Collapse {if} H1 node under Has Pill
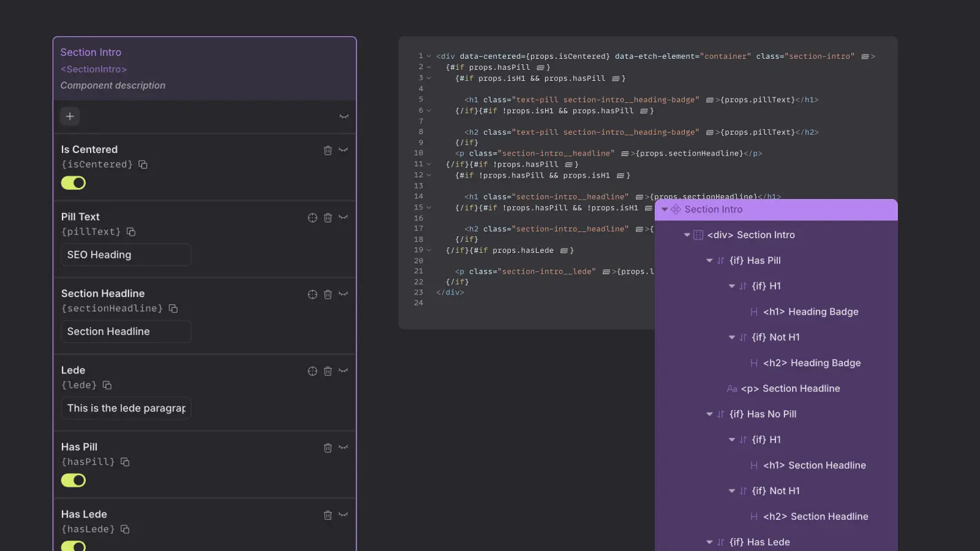 pyautogui.click(x=731, y=287)
